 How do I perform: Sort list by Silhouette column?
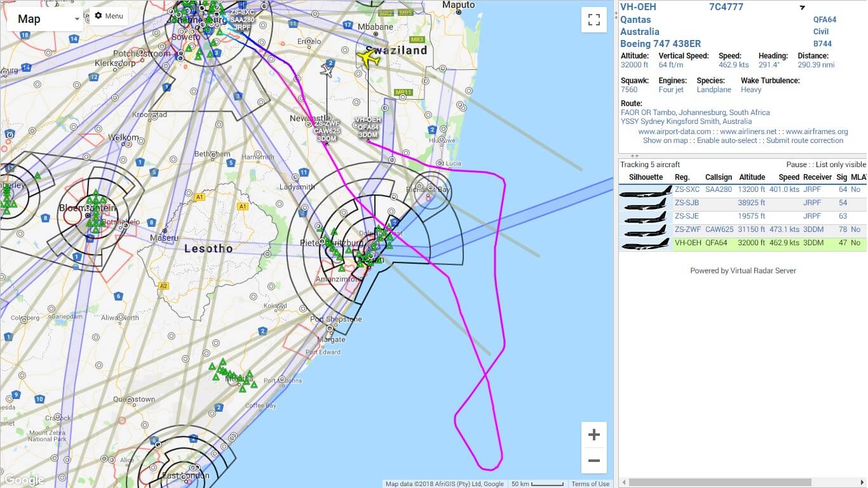(x=646, y=177)
